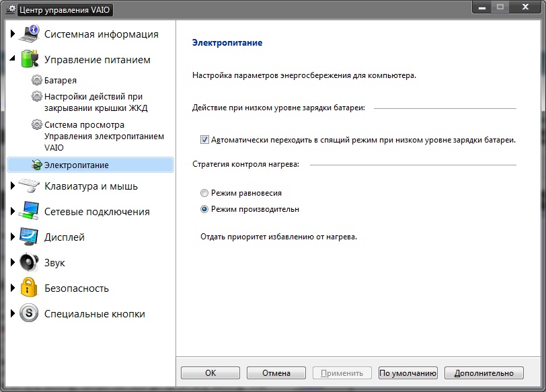Viewport: 546px width, 392px height.
Task: Click the Специальные кнопки label
Action: [94, 314]
